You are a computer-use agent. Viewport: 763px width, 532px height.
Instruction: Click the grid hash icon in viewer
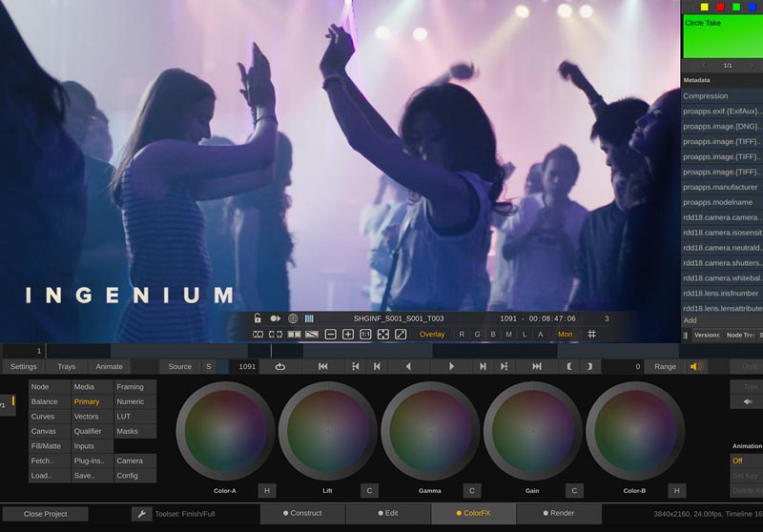tap(591, 335)
